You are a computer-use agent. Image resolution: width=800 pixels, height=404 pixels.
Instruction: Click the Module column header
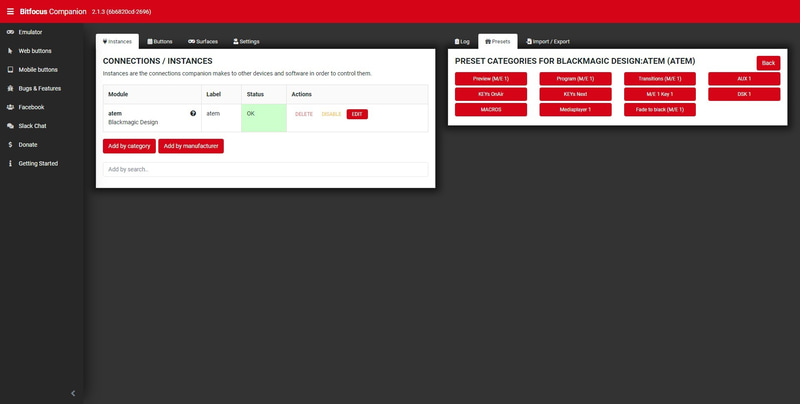click(x=152, y=94)
